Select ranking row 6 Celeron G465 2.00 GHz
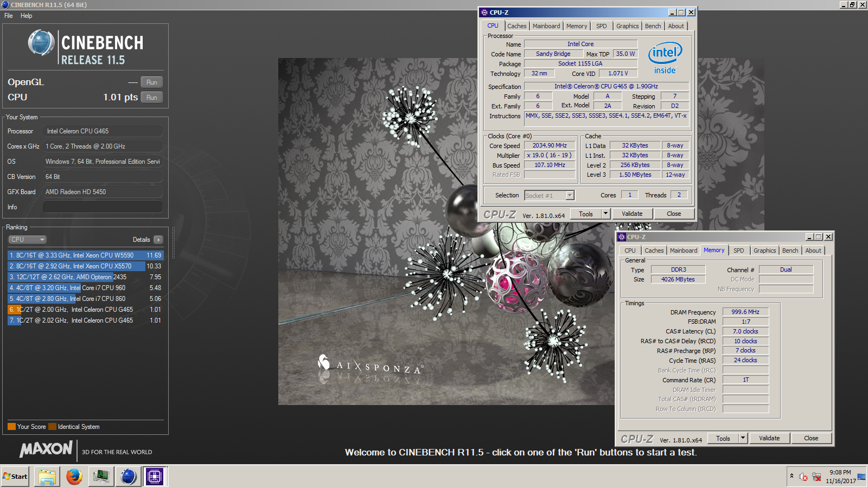Viewport: 868px width, 488px height. coord(86,310)
